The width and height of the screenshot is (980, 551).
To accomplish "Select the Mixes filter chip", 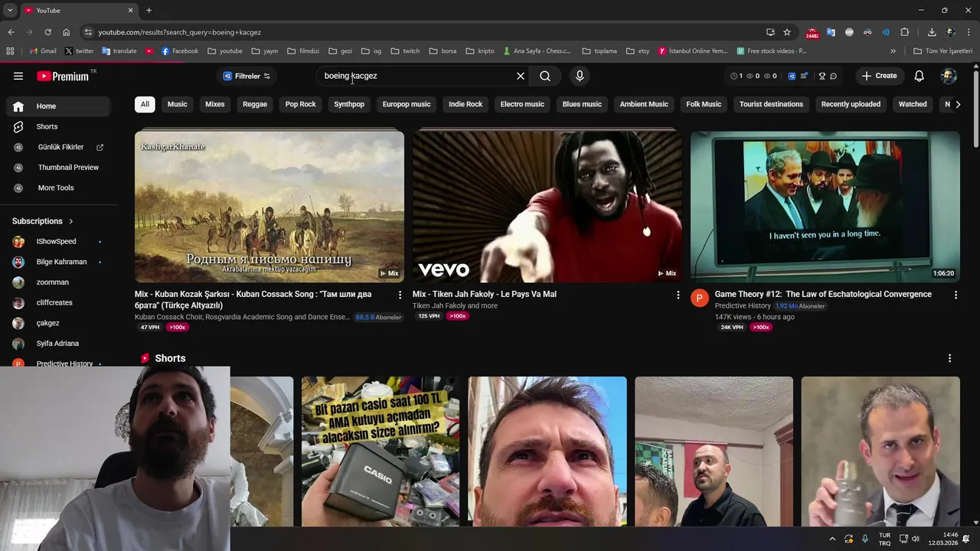I will point(215,104).
